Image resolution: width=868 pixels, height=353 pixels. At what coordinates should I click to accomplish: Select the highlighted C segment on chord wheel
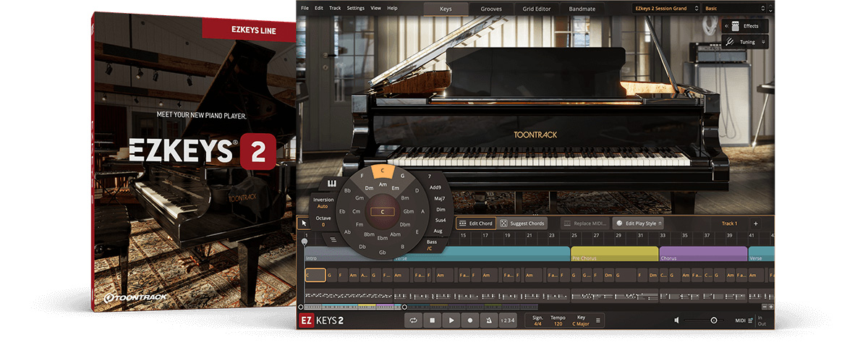(383, 171)
